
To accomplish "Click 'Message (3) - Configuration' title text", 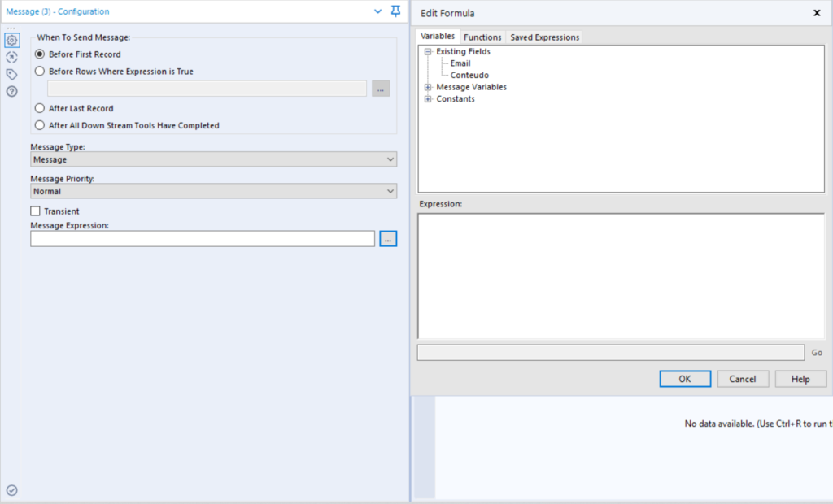I will [58, 11].
